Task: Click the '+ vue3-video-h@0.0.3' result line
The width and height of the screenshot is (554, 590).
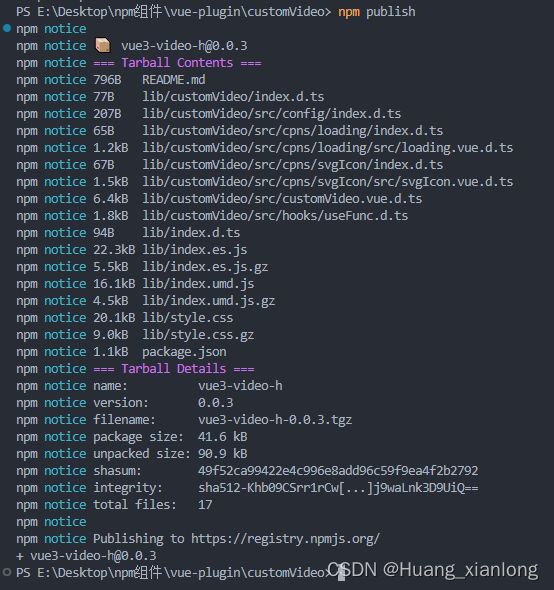Action: click(86, 555)
